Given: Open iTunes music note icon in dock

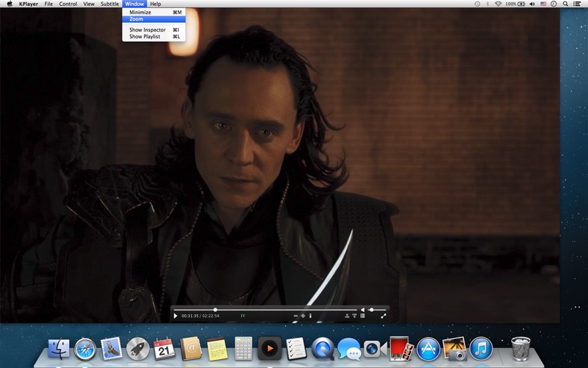Looking at the screenshot, I should (481, 349).
